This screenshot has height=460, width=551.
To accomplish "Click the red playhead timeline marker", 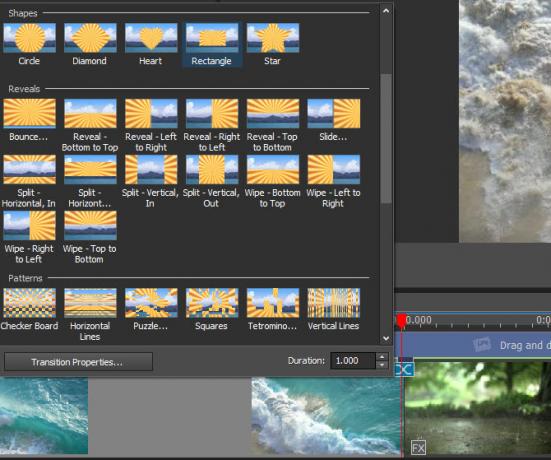I will 401,321.
